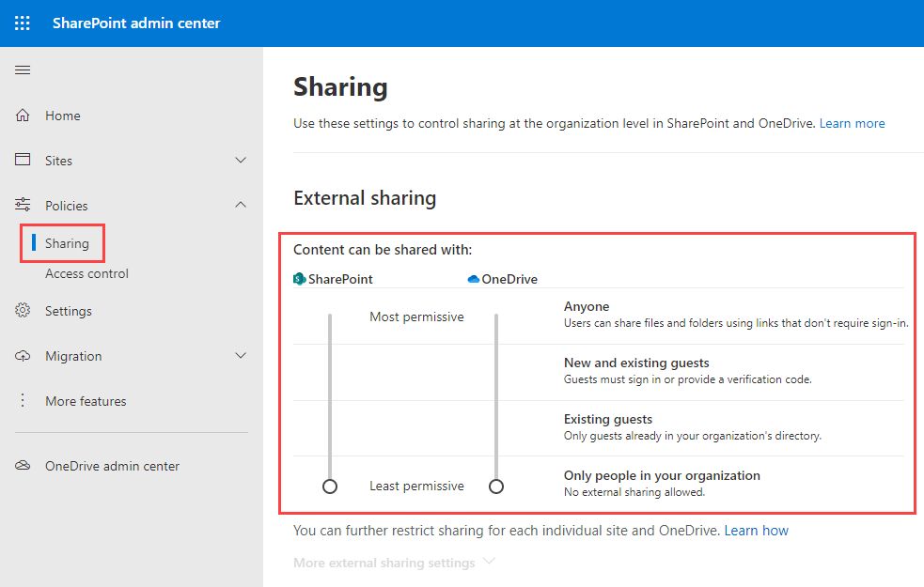The width and height of the screenshot is (924, 587).
Task: Click New and existing guests heading
Action: [x=636, y=363]
